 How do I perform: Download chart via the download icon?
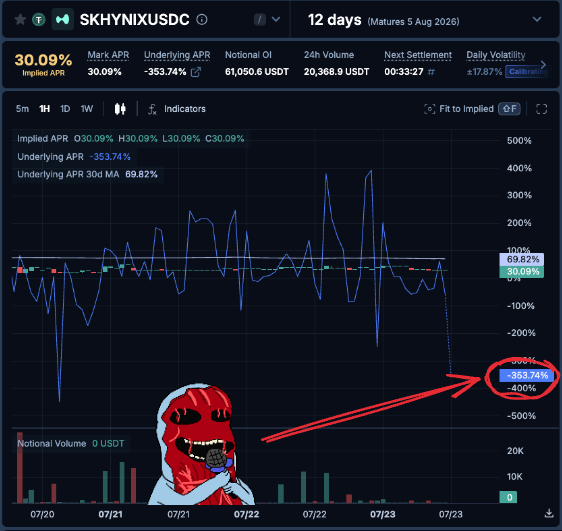[549, 513]
